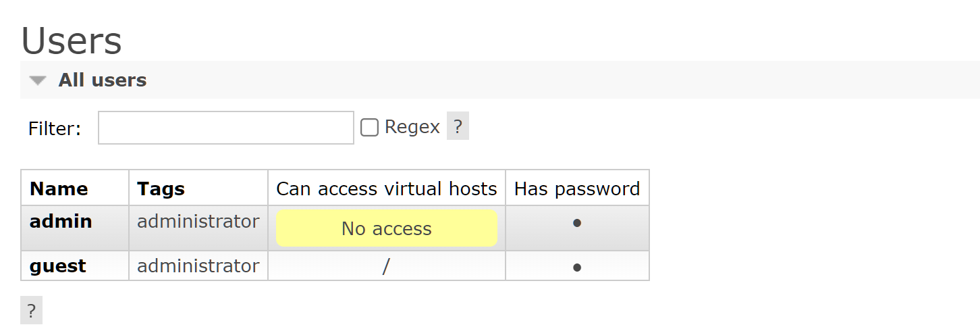Image resolution: width=980 pixels, height=327 pixels.
Task: Click the help icon next to Regex
Action: pyautogui.click(x=458, y=126)
